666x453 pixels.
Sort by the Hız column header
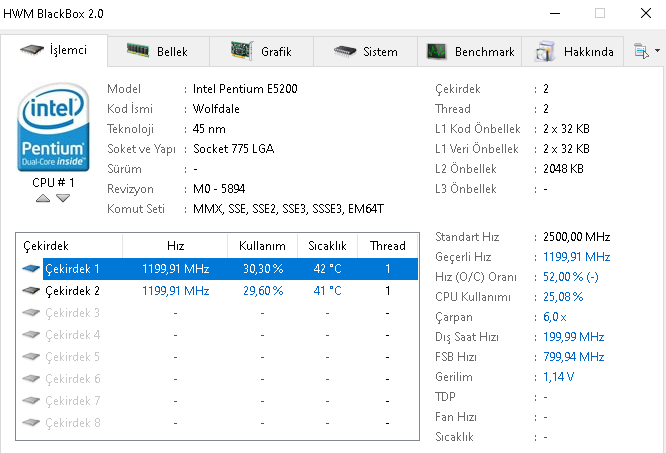pyautogui.click(x=175, y=246)
